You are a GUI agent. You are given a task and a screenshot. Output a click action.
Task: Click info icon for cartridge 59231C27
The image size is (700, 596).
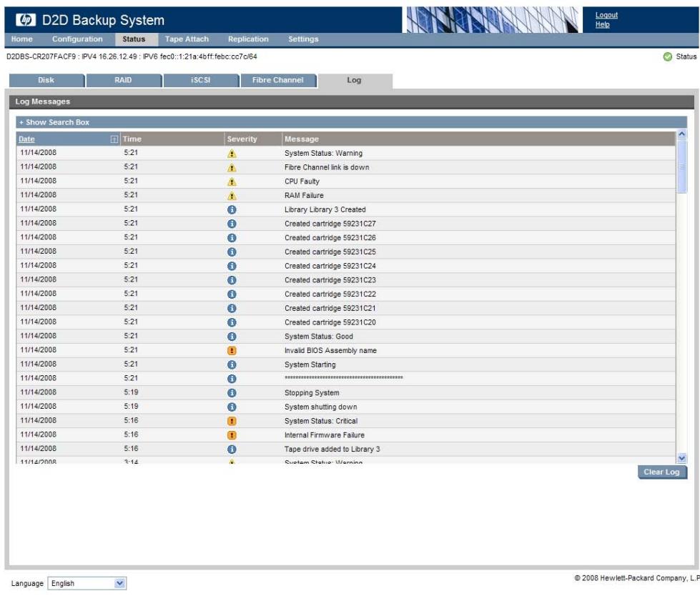point(232,224)
